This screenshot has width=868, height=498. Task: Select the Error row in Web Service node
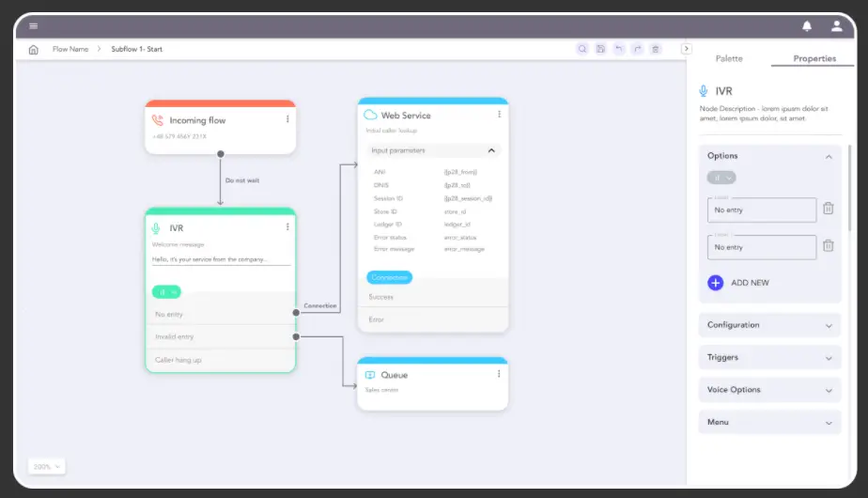click(x=433, y=319)
